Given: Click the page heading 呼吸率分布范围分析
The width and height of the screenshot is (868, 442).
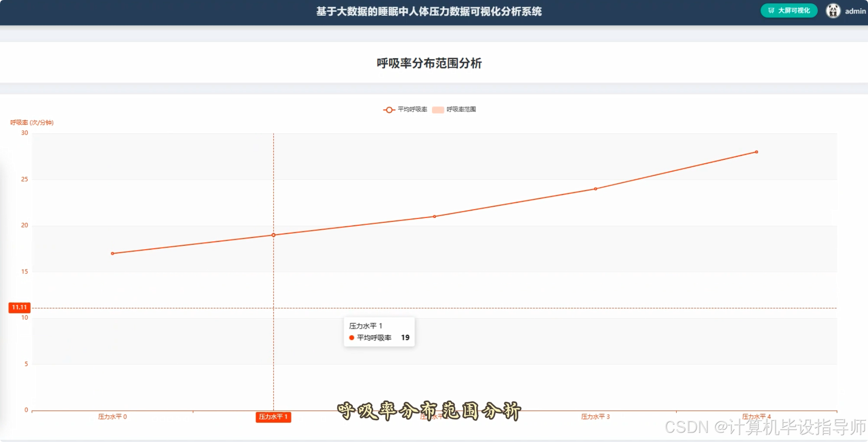Looking at the screenshot, I should [x=429, y=63].
